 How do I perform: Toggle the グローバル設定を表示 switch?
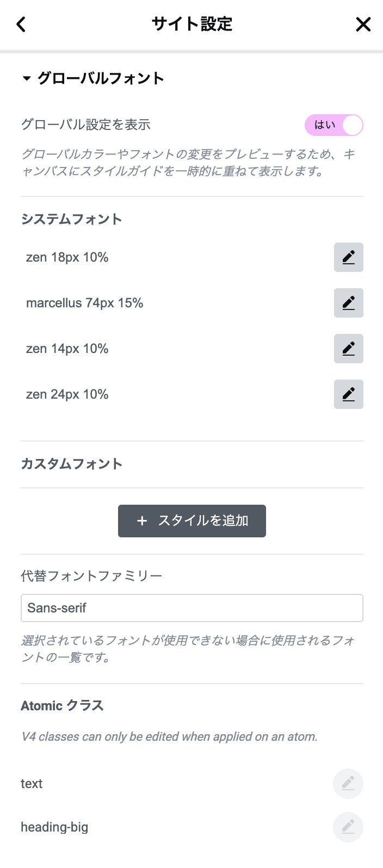pos(333,125)
